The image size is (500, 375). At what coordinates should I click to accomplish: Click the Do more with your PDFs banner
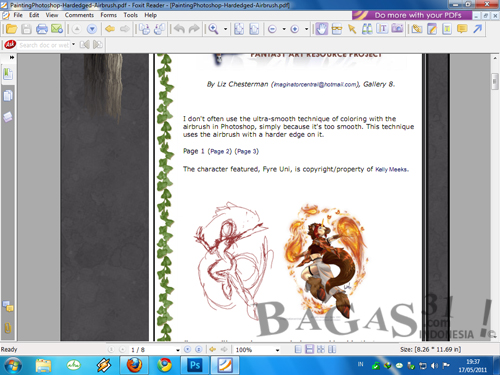(x=412, y=15)
